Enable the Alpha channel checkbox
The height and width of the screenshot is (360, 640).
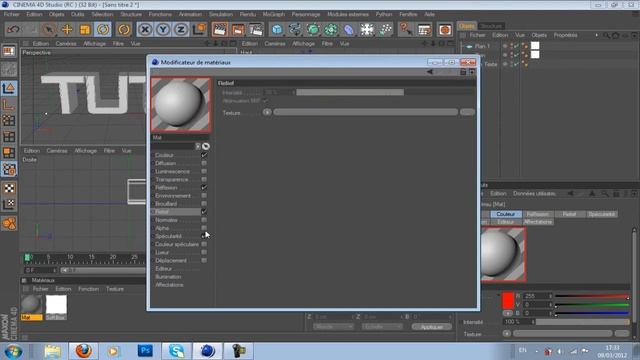[204, 228]
